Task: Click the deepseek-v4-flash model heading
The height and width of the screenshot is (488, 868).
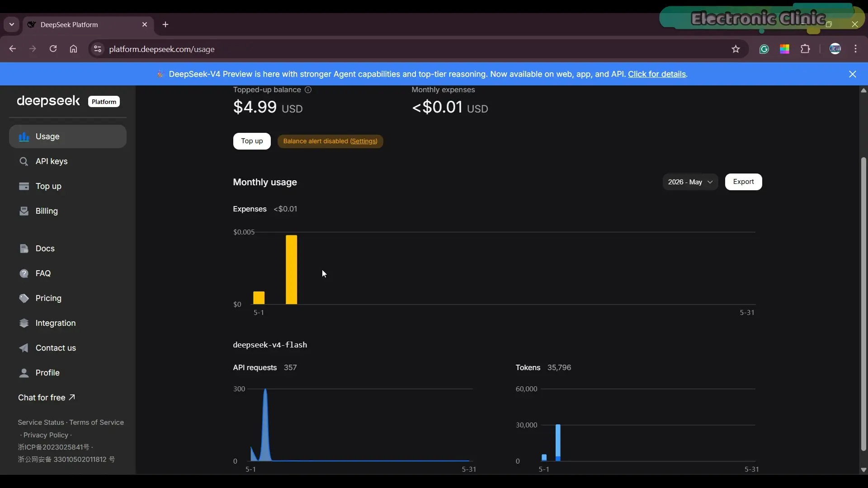Action: 270,345
